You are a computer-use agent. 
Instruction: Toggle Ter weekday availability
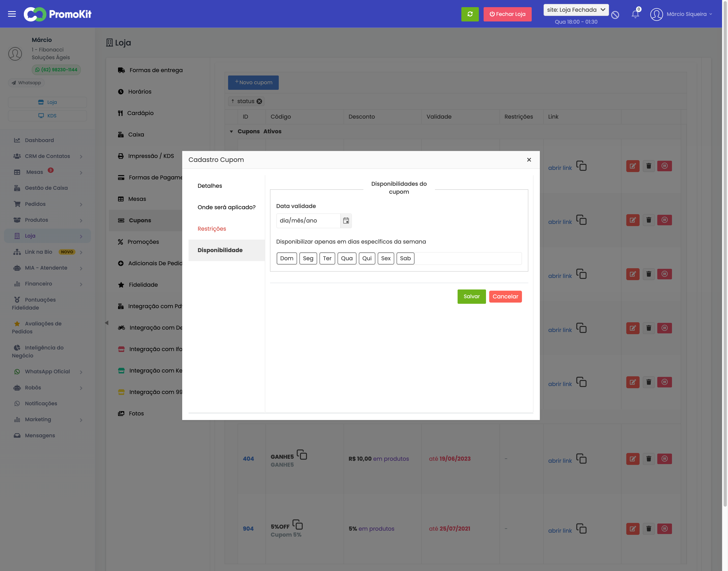[327, 258]
